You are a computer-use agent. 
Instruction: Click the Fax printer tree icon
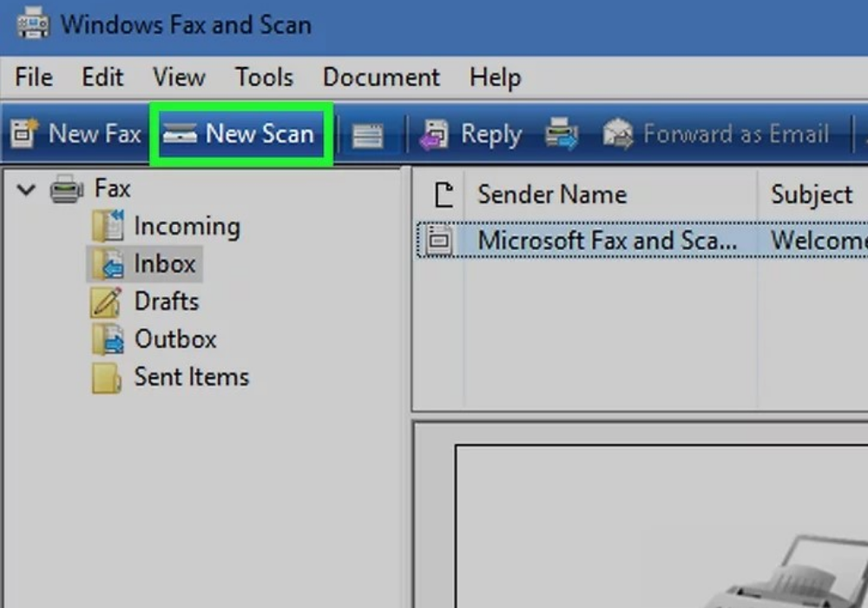[67, 188]
